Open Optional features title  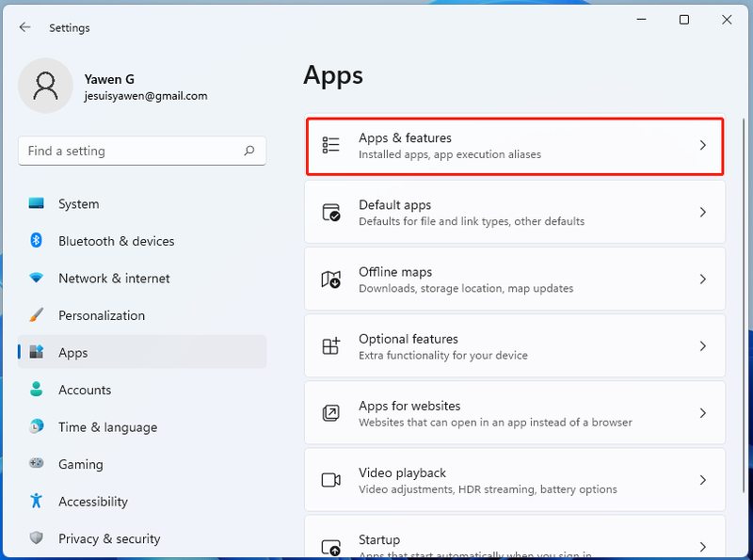click(409, 339)
